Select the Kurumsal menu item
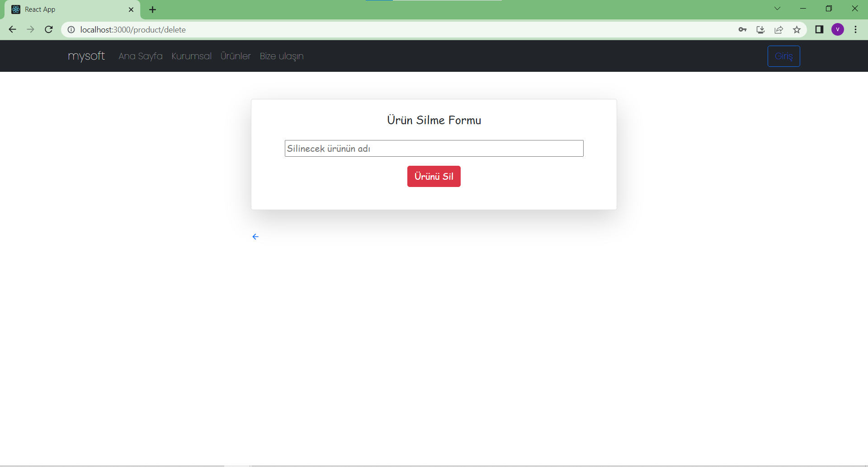 (x=191, y=56)
